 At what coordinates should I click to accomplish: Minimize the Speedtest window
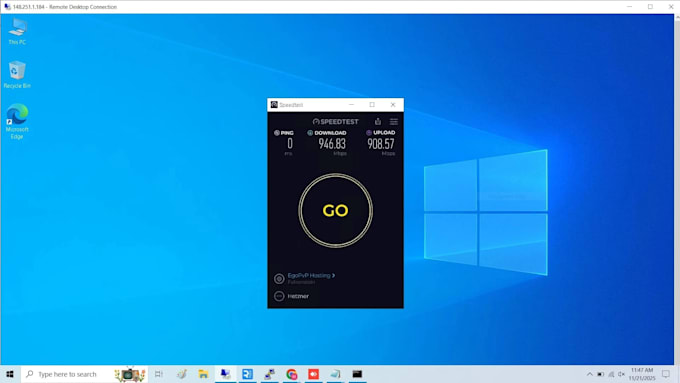(351, 105)
